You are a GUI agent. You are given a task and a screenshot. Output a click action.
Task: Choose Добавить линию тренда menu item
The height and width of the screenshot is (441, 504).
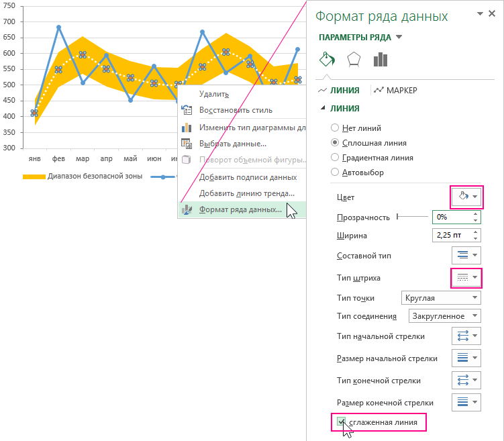click(246, 193)
